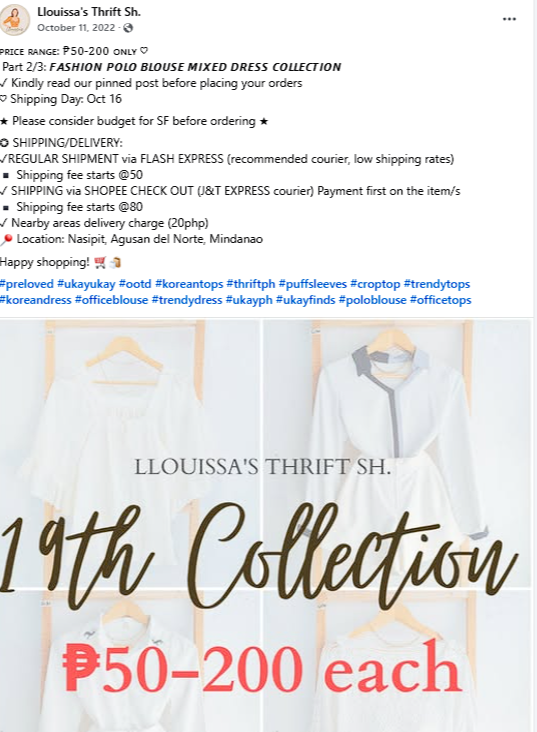
Task: Open the #puffsleeves hashtag
Action: (313, 284)
